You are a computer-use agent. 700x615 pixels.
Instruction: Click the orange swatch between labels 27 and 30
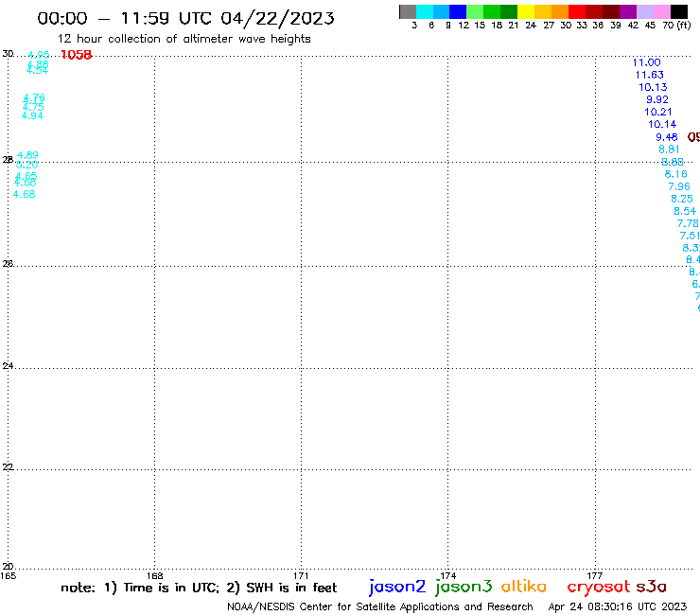click(560, 11)
